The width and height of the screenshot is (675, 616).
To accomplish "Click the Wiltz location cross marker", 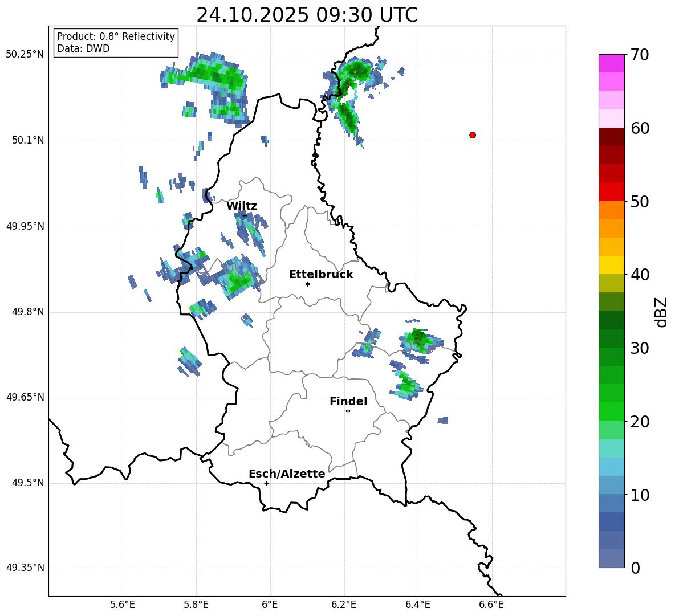I will [x=245, y=215].
